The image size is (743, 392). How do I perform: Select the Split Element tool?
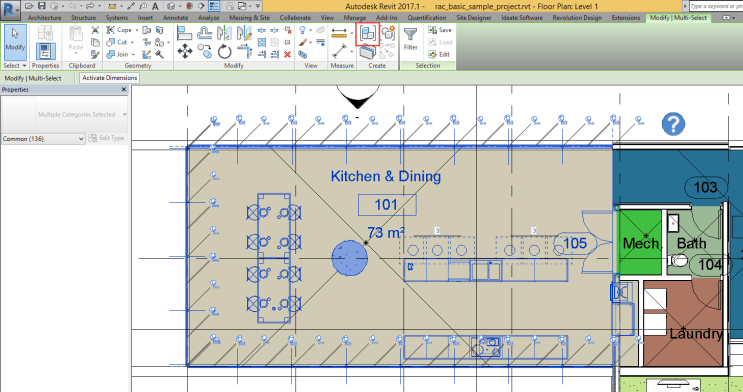click(x=262, y=30)
